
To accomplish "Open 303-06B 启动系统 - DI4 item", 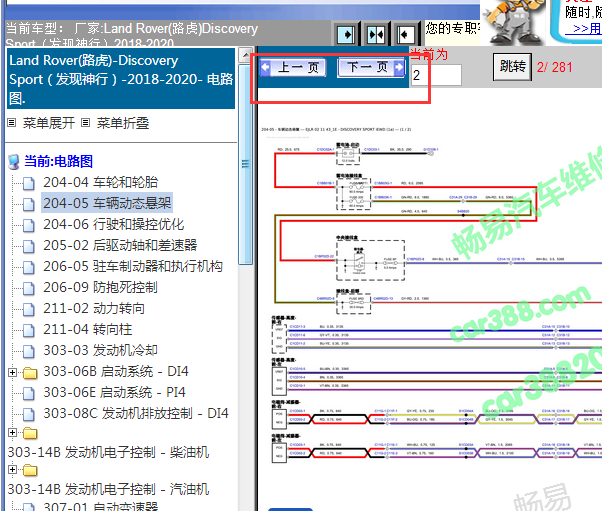I will pos(116,371).
